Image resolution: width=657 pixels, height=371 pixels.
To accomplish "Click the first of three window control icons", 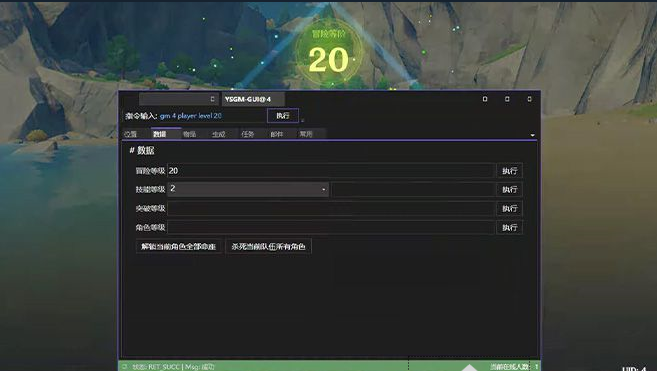I will (485, 99).
